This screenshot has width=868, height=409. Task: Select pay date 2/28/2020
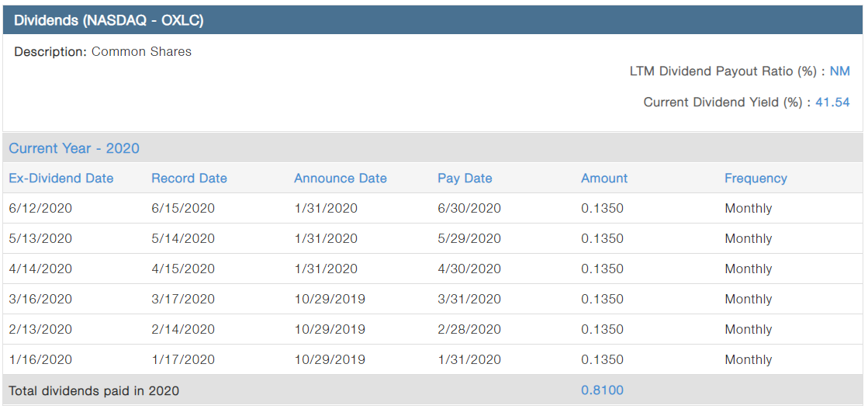click(x=469, y=330)
